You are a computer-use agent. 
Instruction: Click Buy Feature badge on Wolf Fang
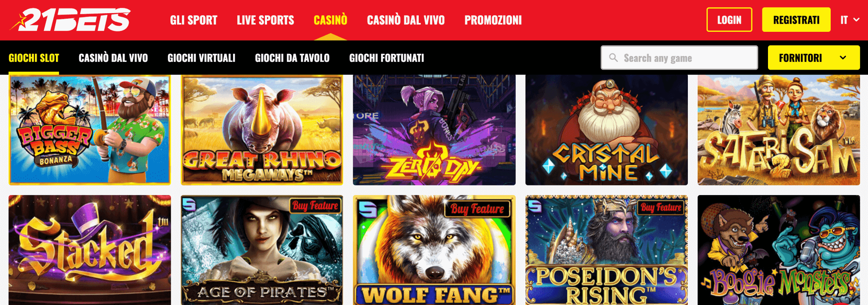(477, 208)
